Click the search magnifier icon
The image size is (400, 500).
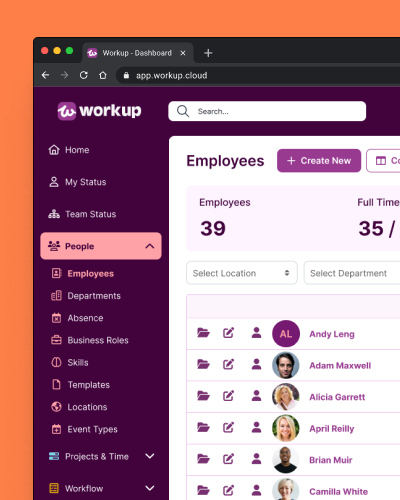point(183,111)
